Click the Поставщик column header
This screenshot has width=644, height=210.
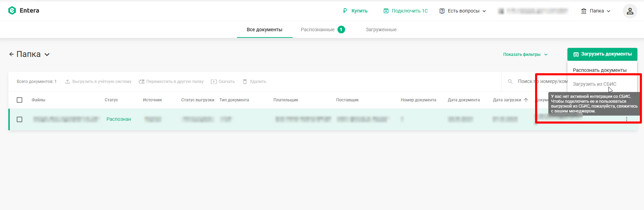click(347, 100)
